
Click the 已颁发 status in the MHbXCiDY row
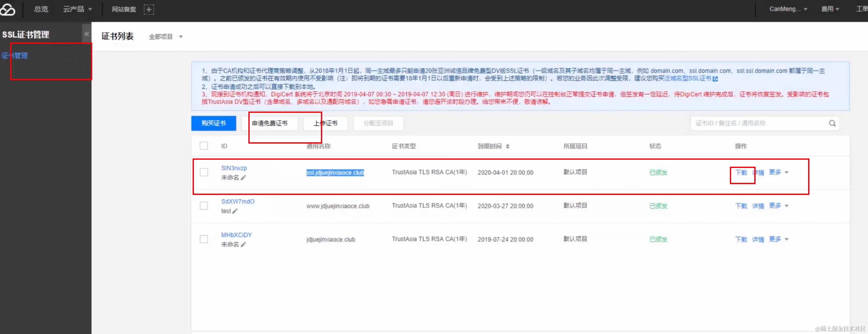pos(658,239)
